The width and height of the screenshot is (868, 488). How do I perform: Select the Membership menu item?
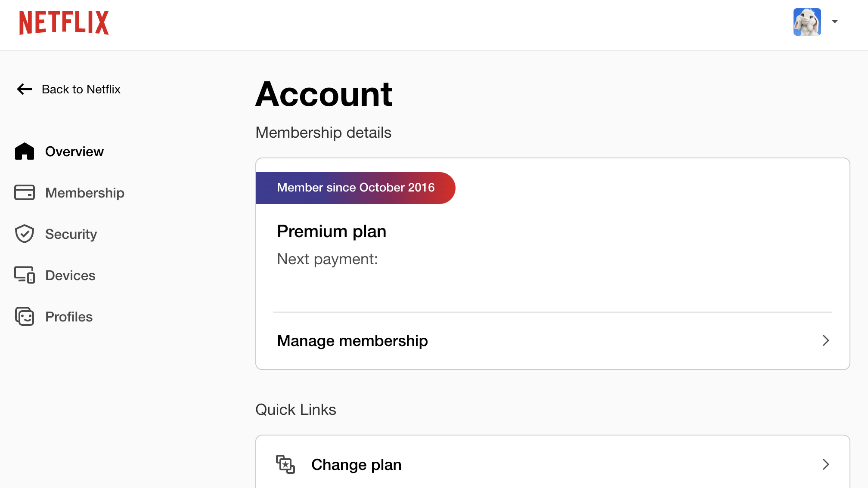[85, 192]
